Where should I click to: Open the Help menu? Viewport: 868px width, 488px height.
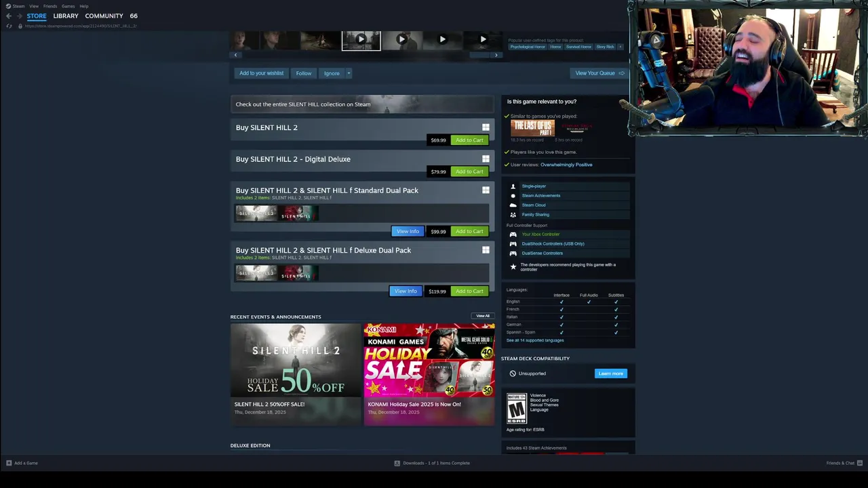click(x=84, y=6)
